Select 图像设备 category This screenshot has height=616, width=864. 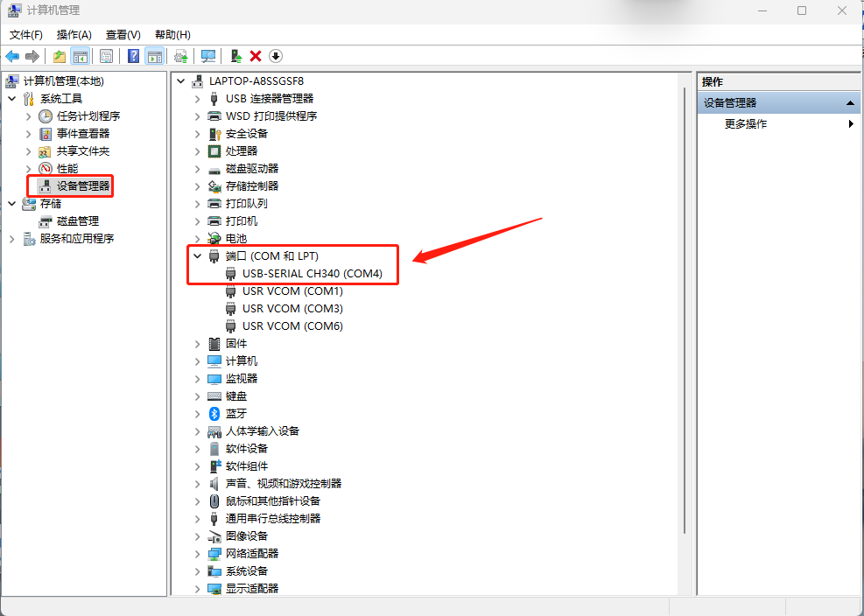point(246,536)
